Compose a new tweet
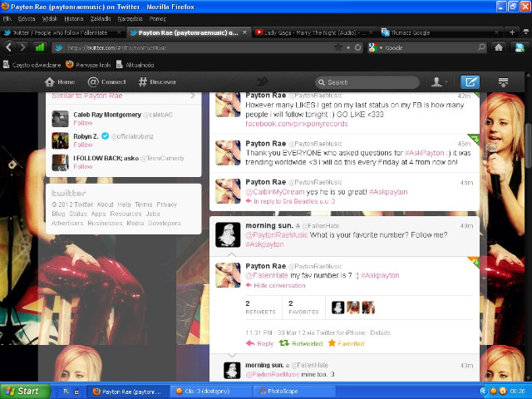This screenshot has height=399, width=532. tap(470, 81)
